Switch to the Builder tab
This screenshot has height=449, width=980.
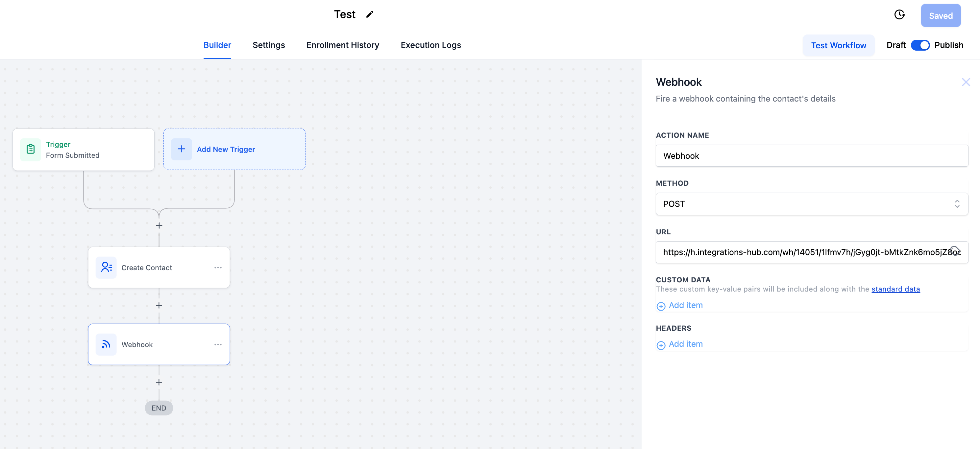tap(217, 45)
